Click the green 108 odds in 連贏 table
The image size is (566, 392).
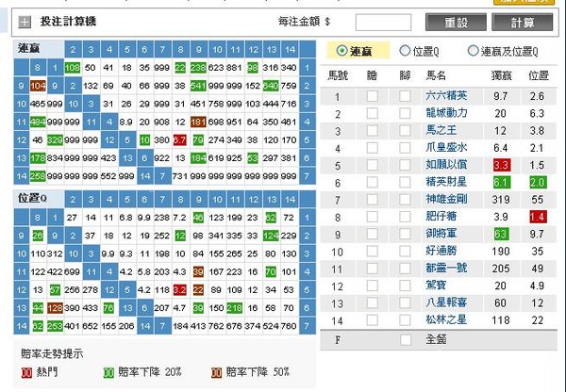click(73, 68)
